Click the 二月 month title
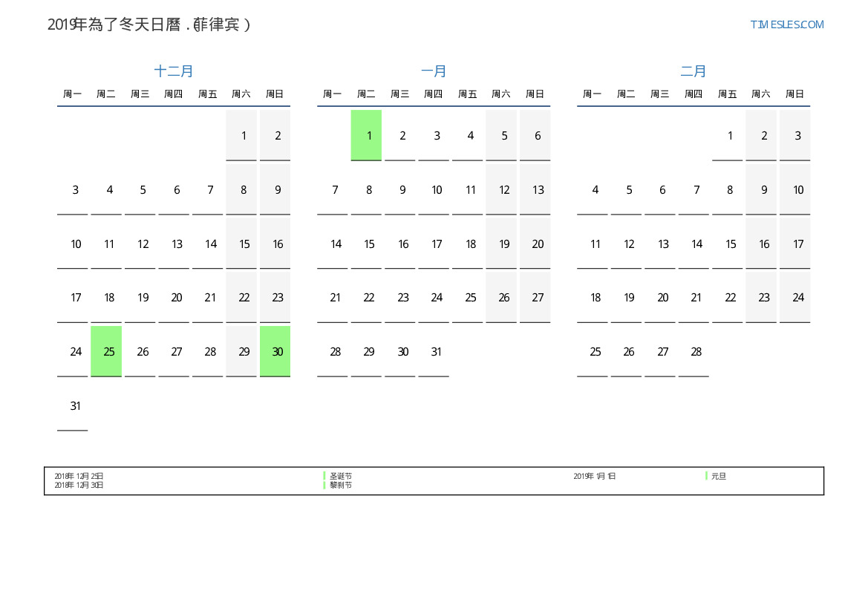 (x=694, y=71)
